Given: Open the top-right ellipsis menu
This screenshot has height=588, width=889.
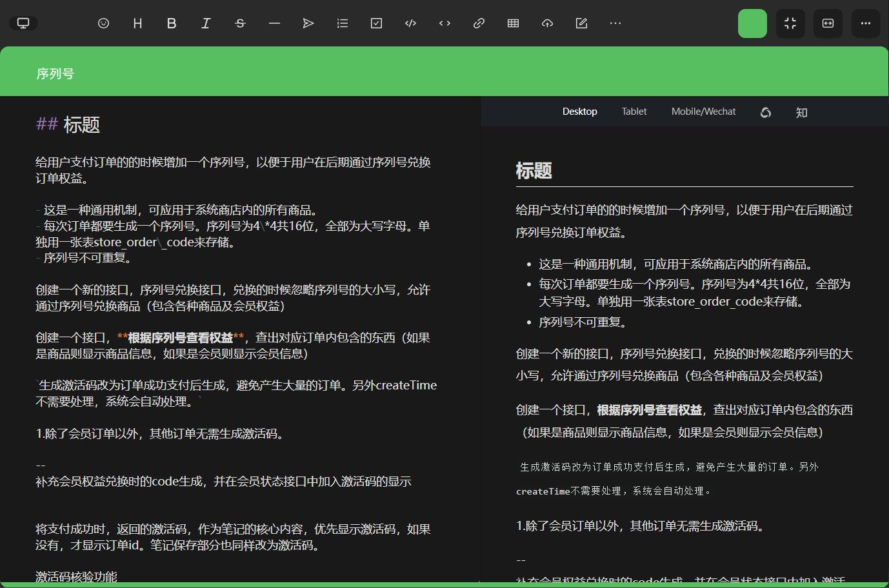Looking at the screenshot, I should [865, 23].
